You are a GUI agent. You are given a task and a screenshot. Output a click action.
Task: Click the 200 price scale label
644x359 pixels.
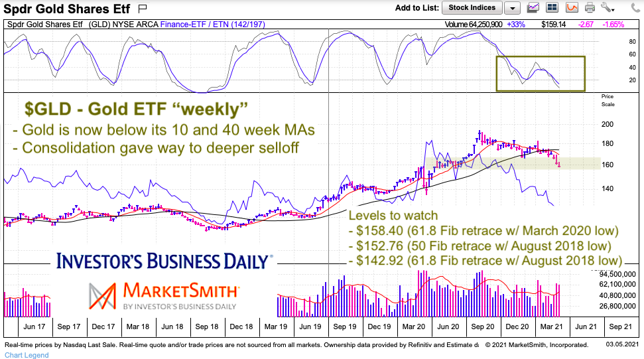(x=608, y=124)
